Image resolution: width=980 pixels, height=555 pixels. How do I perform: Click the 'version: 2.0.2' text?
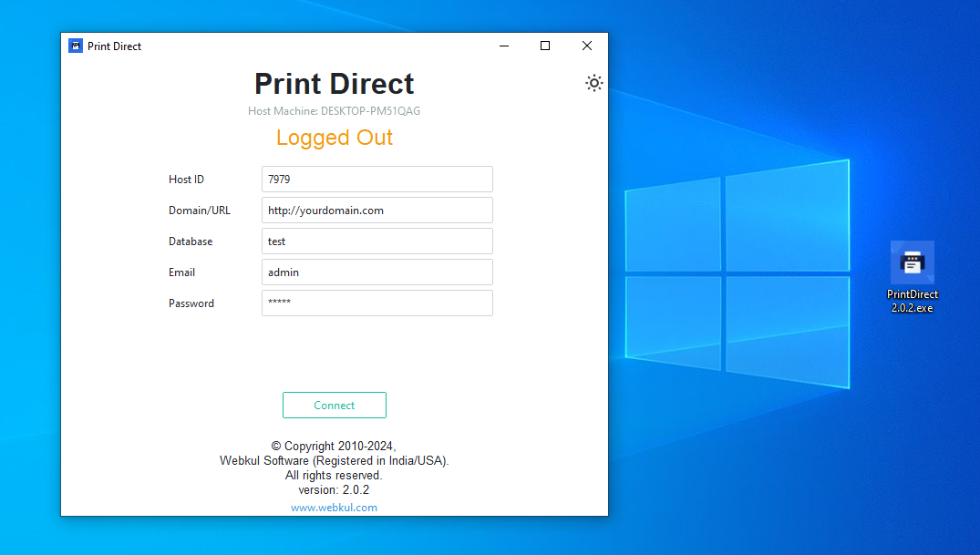point(334,490)
